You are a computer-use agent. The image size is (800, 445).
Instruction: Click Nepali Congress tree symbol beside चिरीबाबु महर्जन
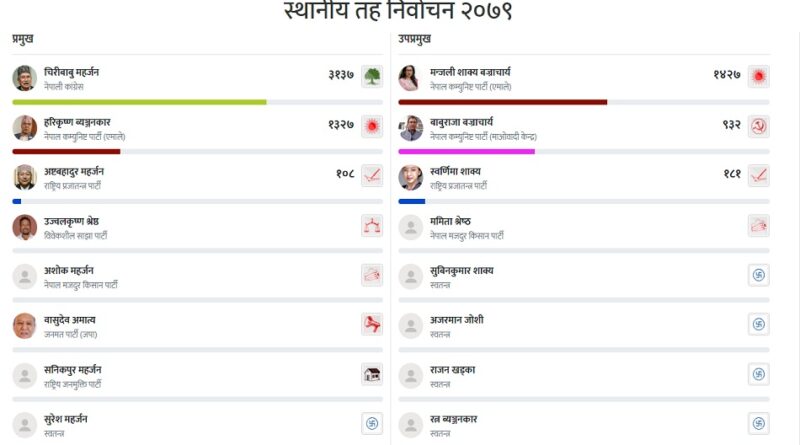[371, 77]
